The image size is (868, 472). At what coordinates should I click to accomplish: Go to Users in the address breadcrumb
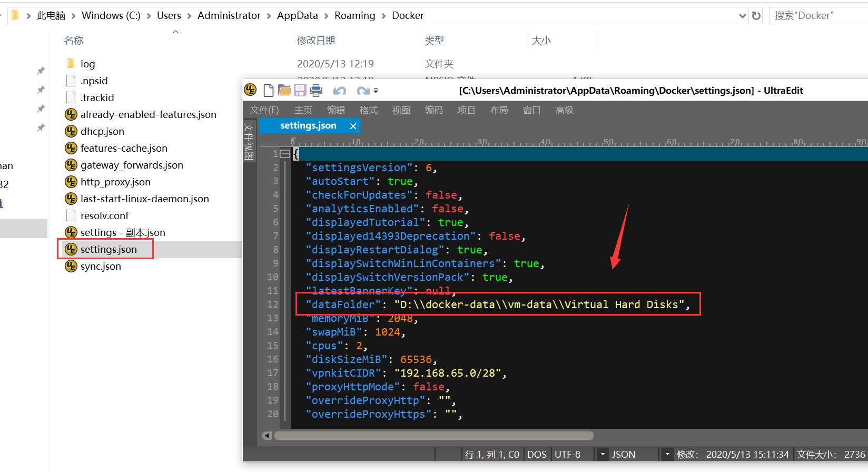(x=169, y=15)
